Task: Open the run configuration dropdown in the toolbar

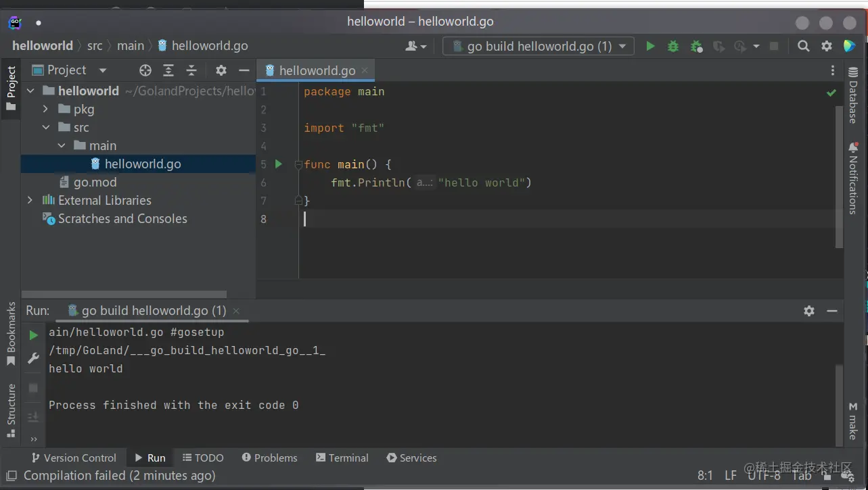Action: 539,46
